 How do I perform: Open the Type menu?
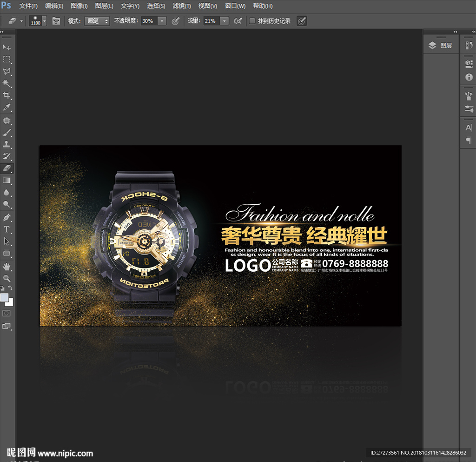tap(130, 6)
